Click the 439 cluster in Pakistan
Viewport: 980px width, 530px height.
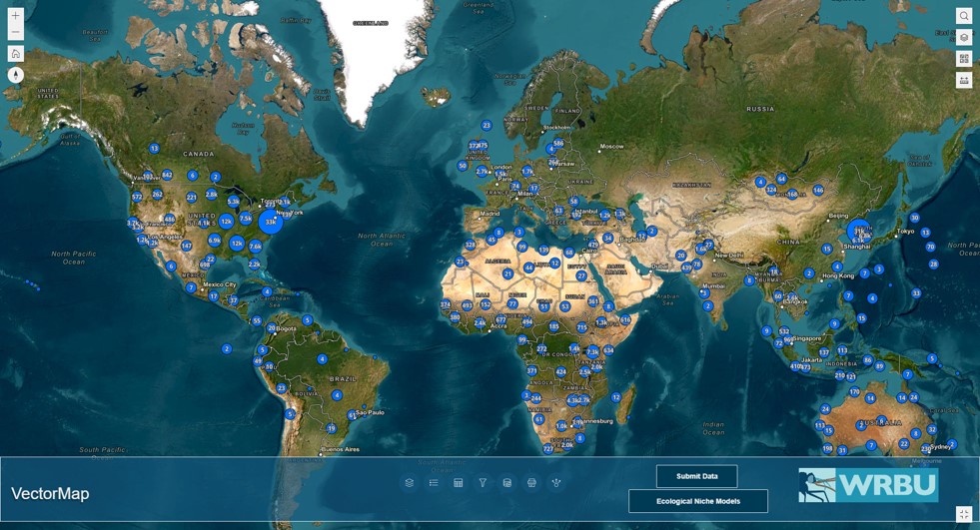tap(687, 267)
